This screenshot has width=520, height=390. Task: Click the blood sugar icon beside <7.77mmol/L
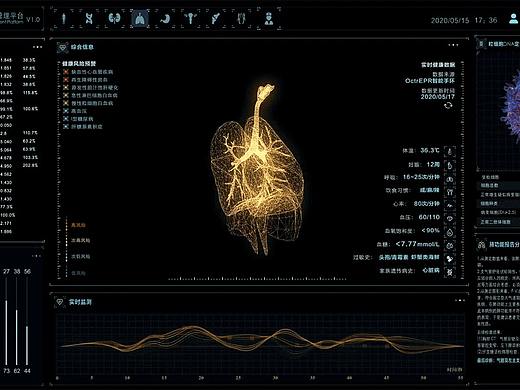(x=450, y=246)
